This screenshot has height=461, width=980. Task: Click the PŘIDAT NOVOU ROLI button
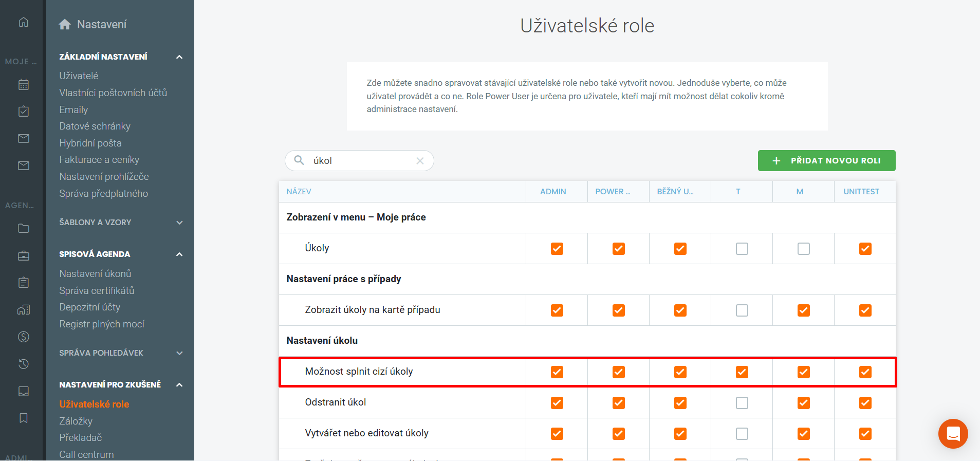pyautogui.click(x=826, y=160)
